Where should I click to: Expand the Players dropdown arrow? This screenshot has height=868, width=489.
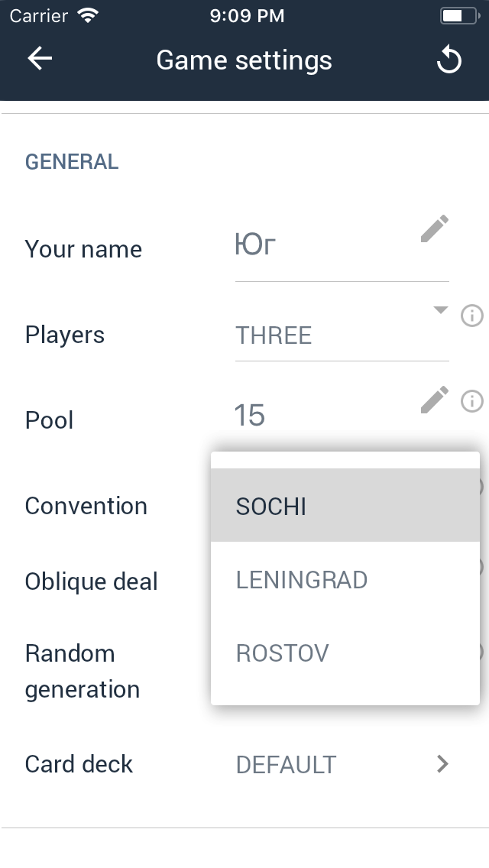pos(440,310)
